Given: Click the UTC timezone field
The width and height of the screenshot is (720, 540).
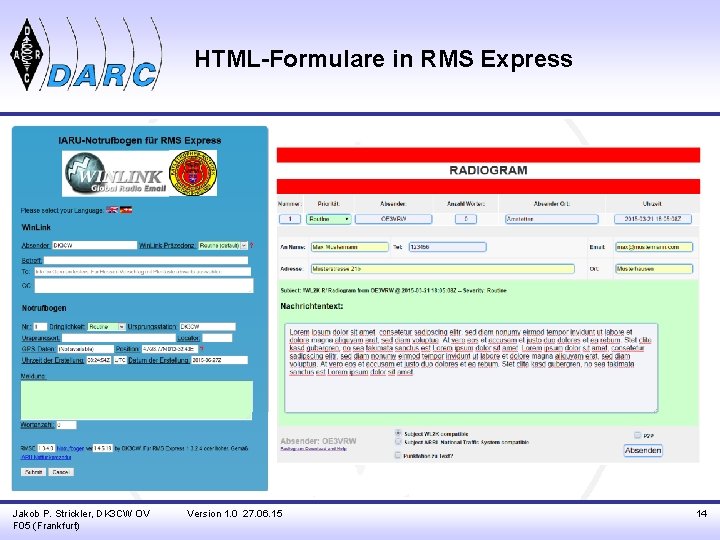Looking at the screenshot, I should pos(119,360).
